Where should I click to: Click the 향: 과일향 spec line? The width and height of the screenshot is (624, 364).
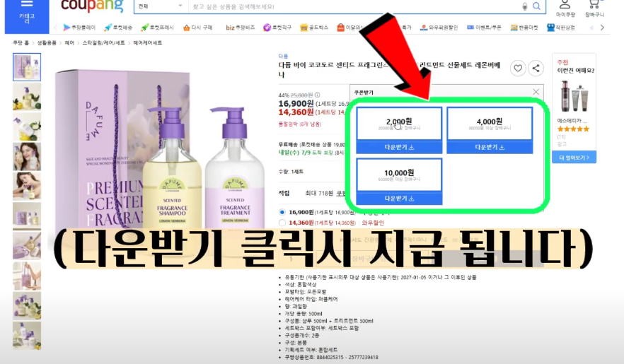296,306
